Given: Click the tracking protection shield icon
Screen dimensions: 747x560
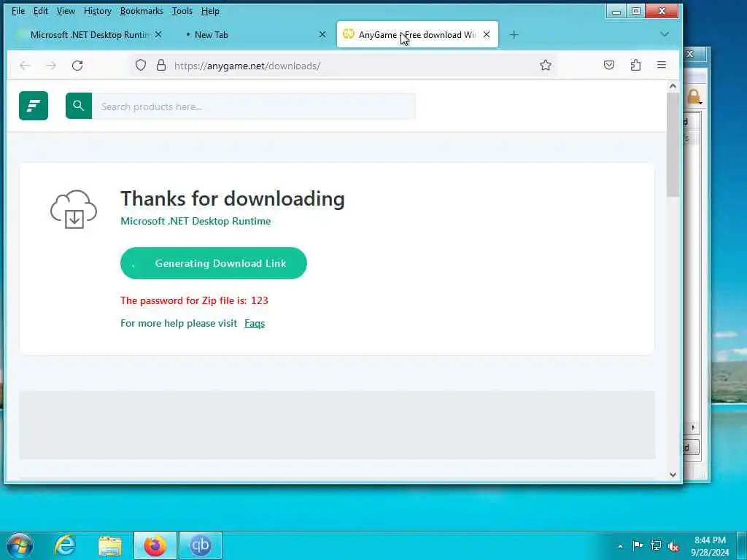Looking at the screenshot, I should point(141,65).
